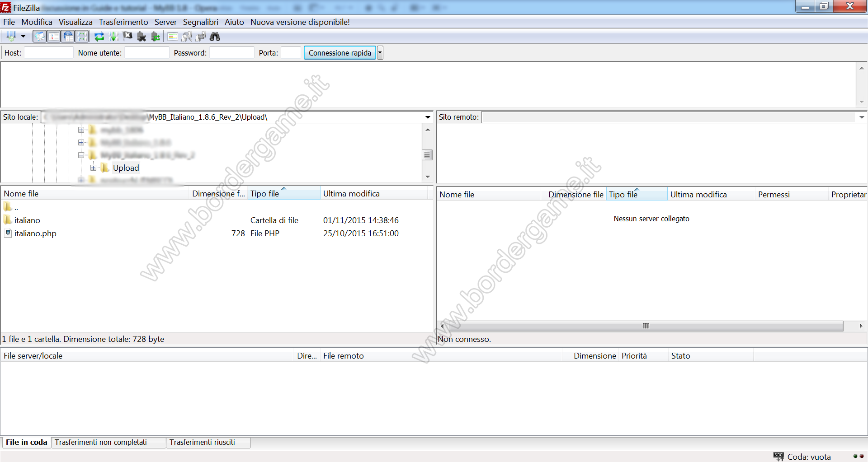Click the Stato queue column header
Screen dimensions: 868x462
(x=711, y=356)
